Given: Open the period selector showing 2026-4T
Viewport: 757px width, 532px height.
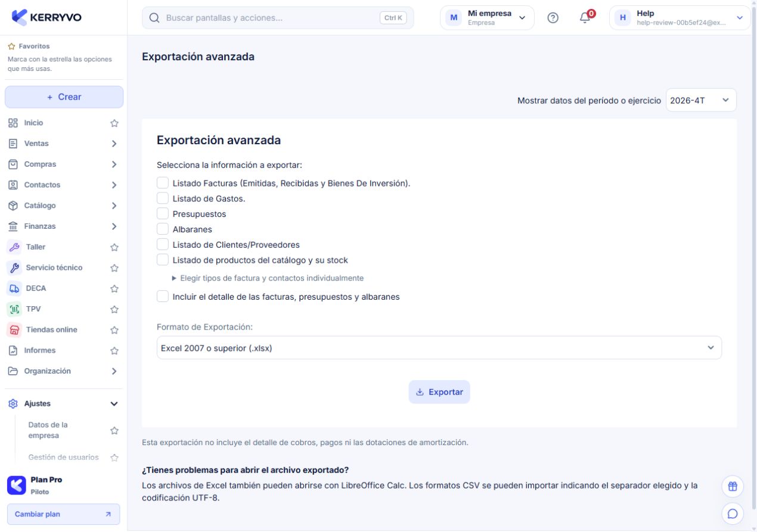Looking at the screenshot, I should (701, 100).
